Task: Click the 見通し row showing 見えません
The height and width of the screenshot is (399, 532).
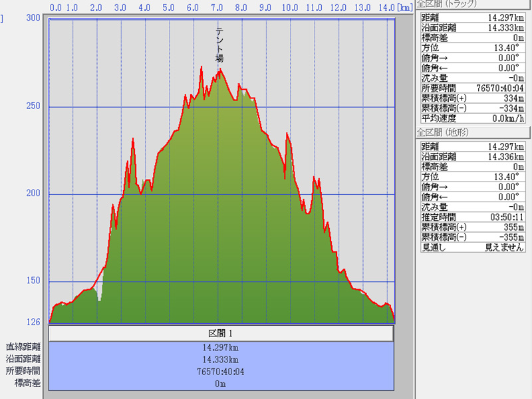Action: pyautogui.click(x=473, y=247)
